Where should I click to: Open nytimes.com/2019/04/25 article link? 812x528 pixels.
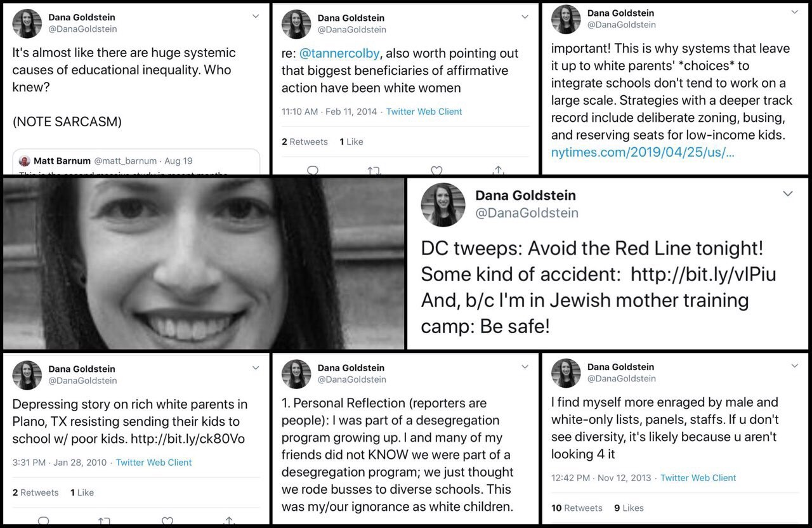pyautogui.click(x=643, y=152)
